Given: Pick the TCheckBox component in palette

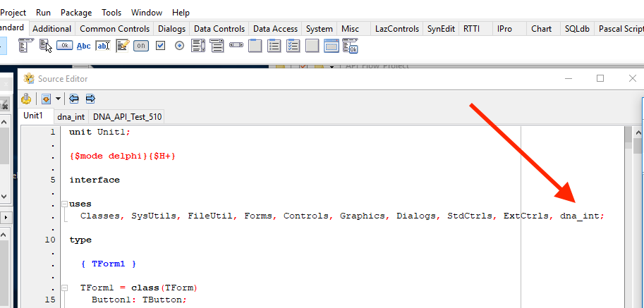Looking at the screenshot, I should 160,46.
